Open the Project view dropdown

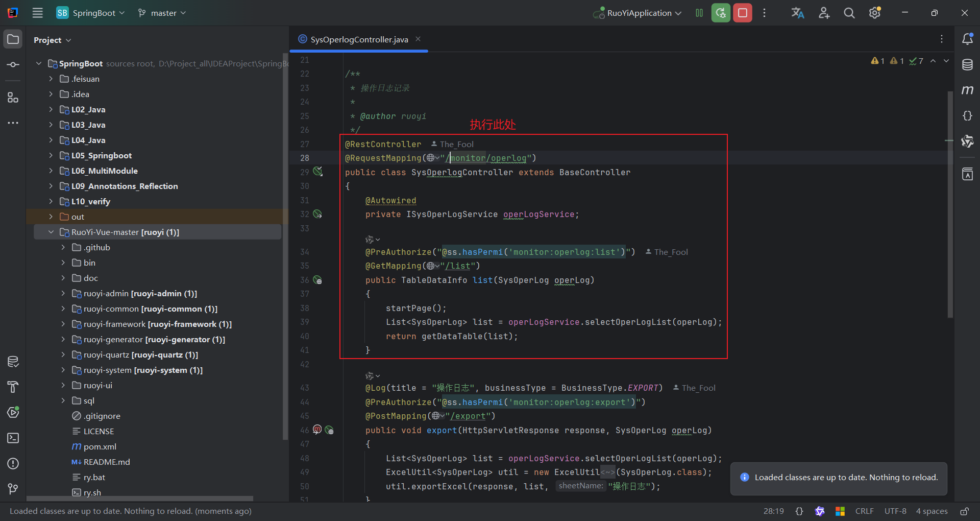[x=52, y=40]
